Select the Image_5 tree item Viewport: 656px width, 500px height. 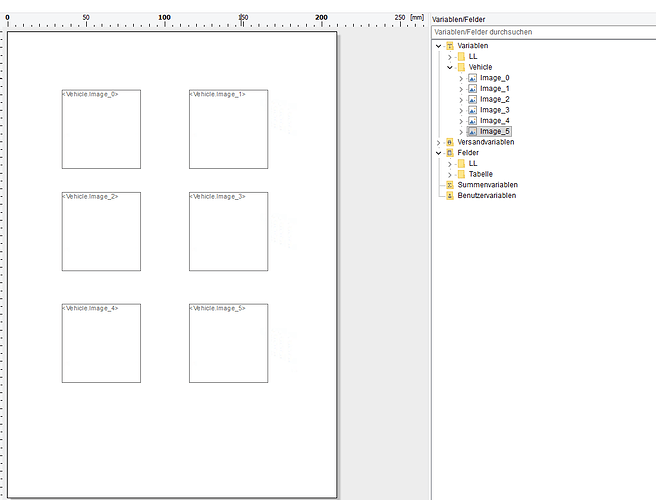pos(495,131)
